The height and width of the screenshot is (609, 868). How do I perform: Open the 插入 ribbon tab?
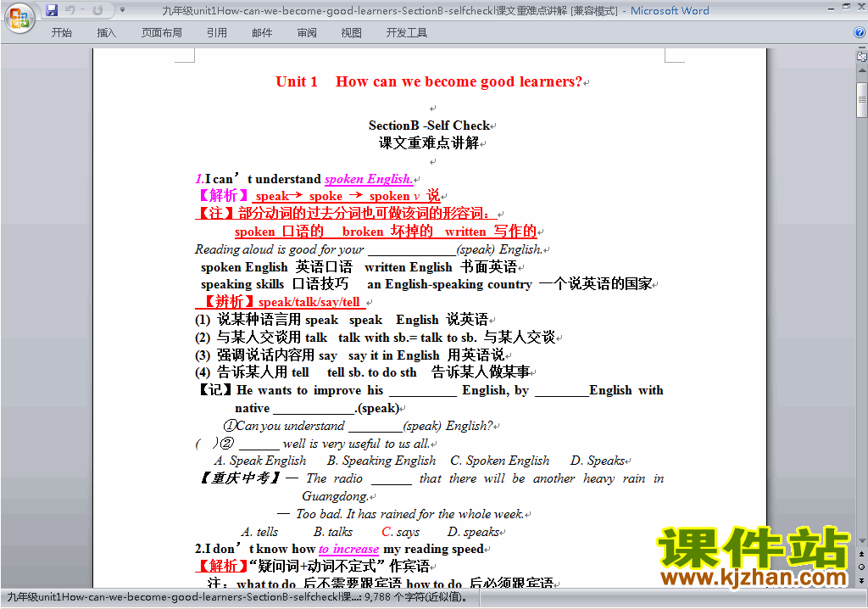pos(106,33)
